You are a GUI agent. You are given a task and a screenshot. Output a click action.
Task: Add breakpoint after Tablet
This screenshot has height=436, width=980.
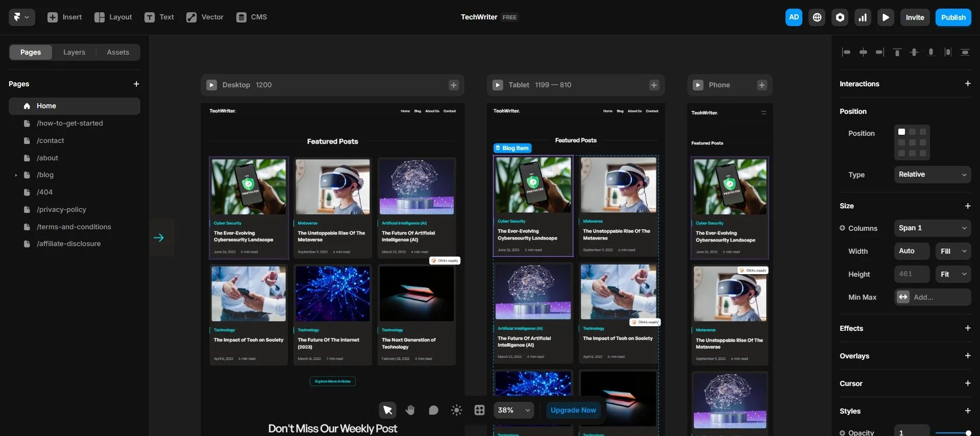pyautogui.click(x=654, y=85)
